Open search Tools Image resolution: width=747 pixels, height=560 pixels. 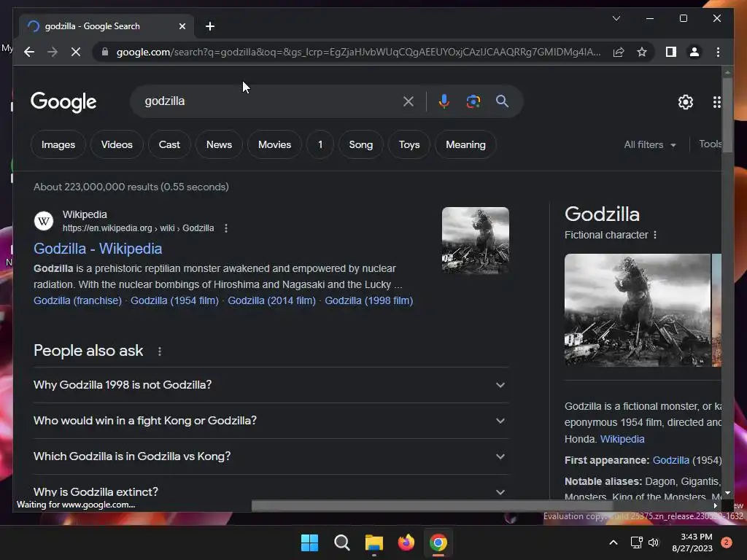point(710,144)
